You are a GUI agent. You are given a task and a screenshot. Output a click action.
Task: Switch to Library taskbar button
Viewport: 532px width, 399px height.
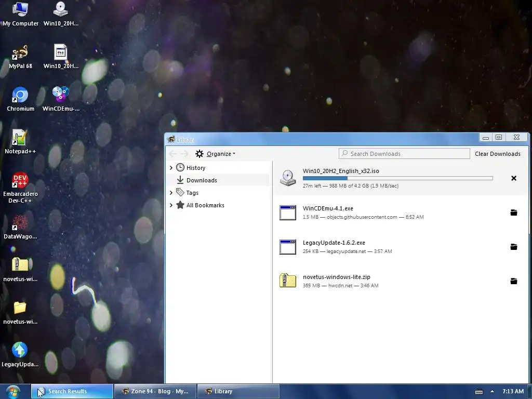coord(238,391)
